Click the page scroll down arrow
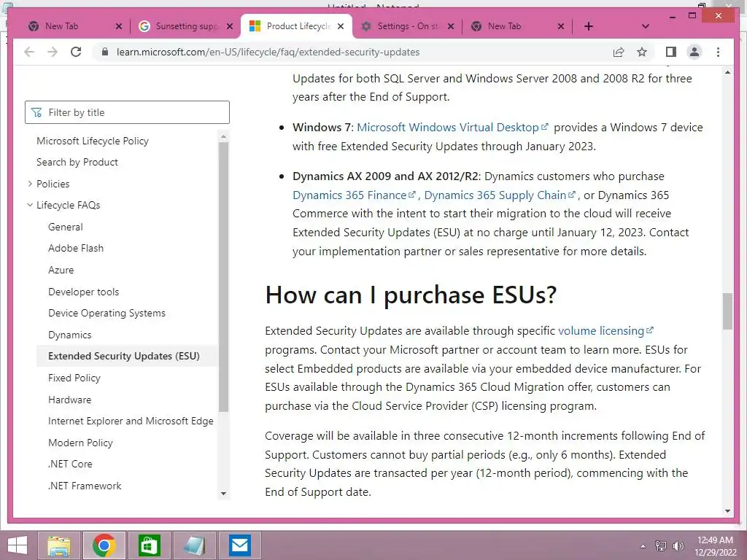747x560 pixels. (727, 511)
